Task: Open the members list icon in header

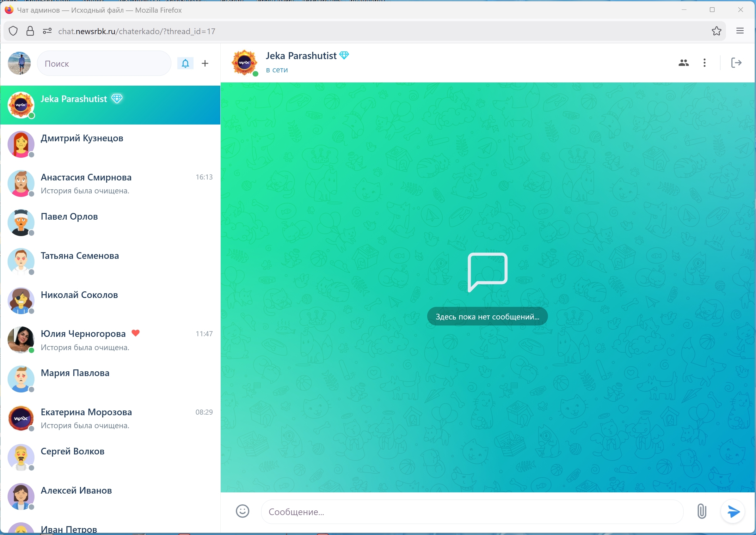Action: tap(684, 63)
